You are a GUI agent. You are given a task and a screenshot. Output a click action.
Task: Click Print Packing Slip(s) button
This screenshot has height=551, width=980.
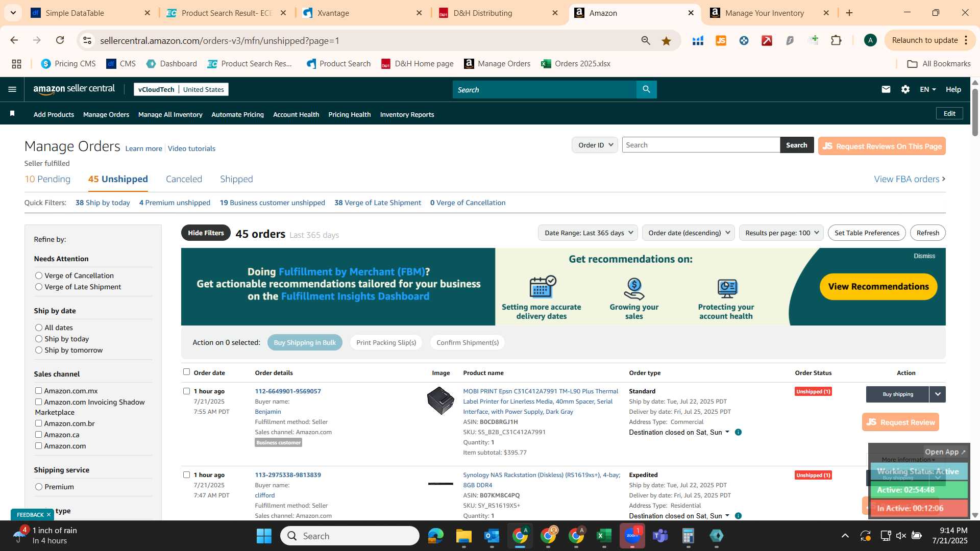tap(386, 342)
